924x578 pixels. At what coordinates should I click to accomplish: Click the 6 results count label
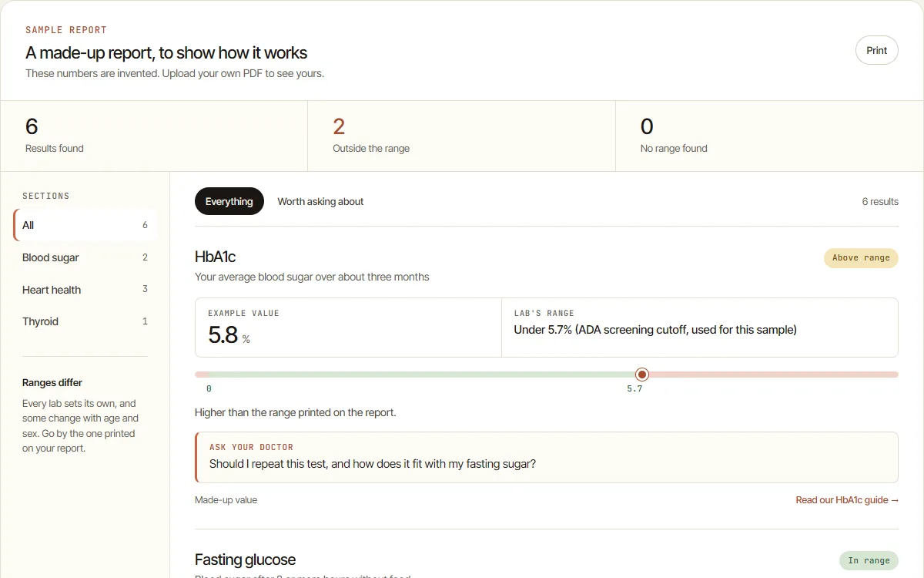point(880,202)
